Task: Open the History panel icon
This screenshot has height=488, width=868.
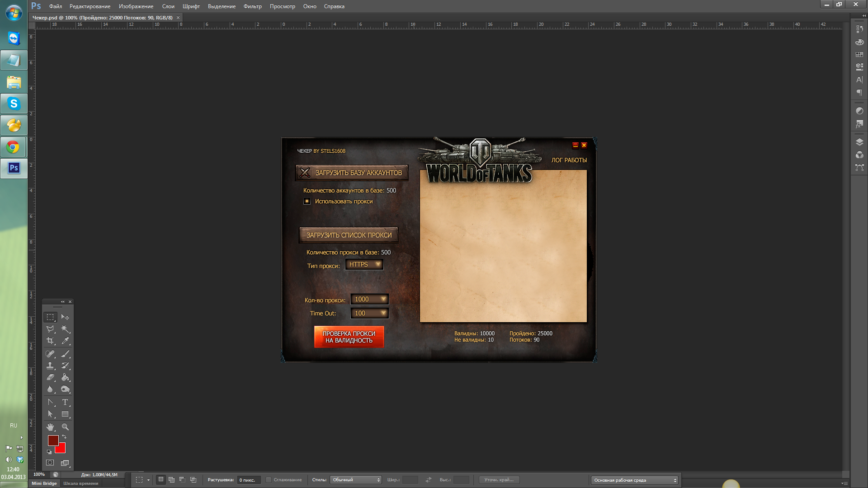Action: (859, 29)
